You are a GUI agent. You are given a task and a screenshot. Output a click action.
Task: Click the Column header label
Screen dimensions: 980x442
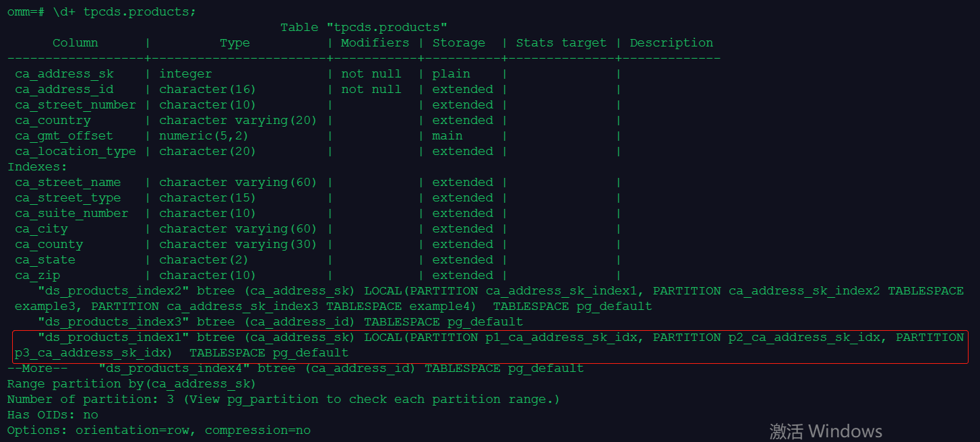click(75, 43)
